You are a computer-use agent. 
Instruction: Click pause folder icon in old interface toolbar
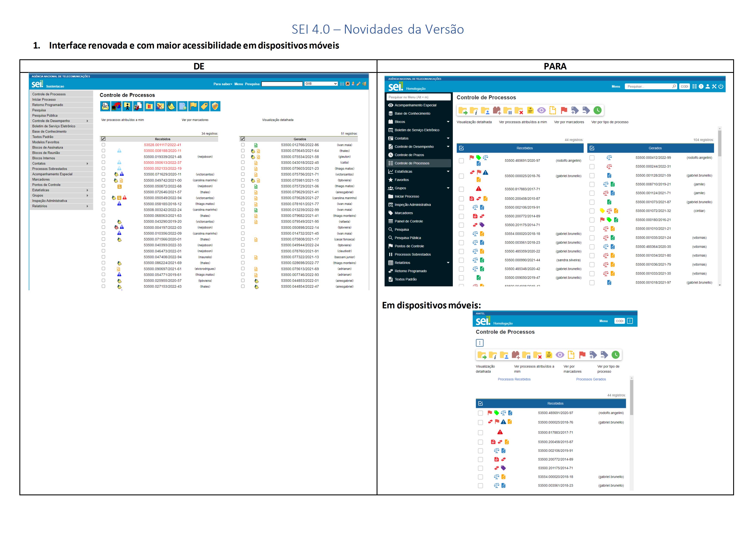[x=149, y=106]
